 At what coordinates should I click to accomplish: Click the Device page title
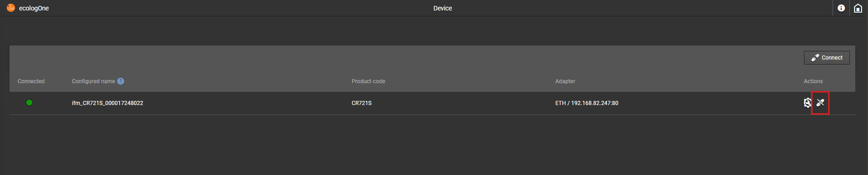tap(442, 8)
